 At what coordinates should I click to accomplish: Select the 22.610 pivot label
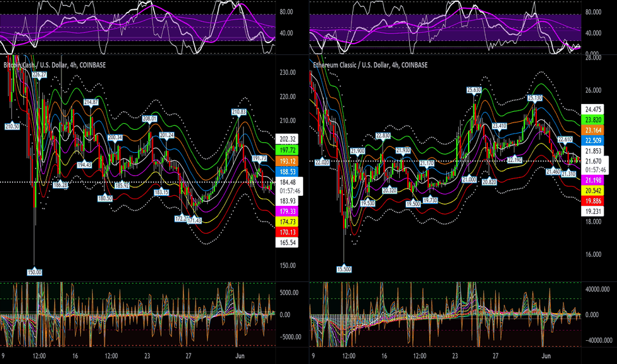pos(565,139)
